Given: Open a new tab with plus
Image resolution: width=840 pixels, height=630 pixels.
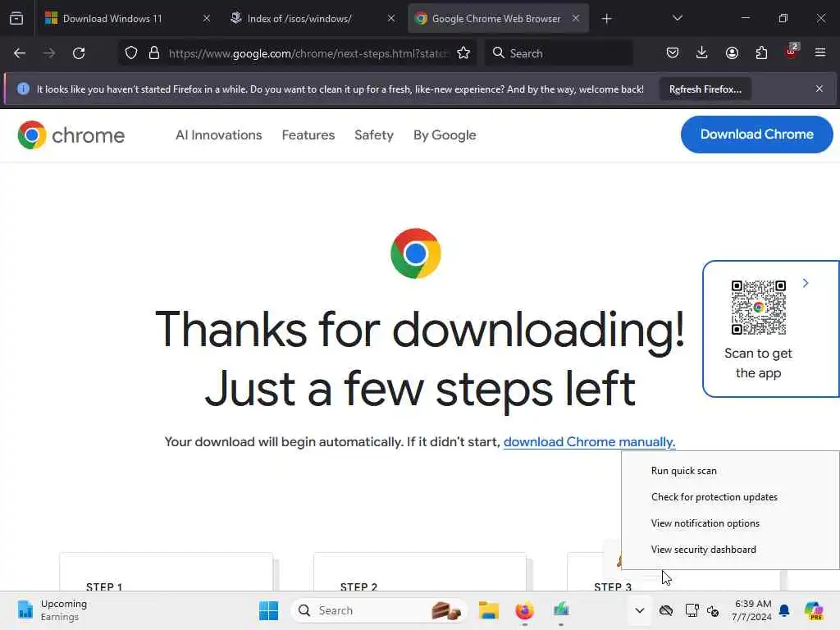Looking at the screenshot, I should tap(606, 19).
